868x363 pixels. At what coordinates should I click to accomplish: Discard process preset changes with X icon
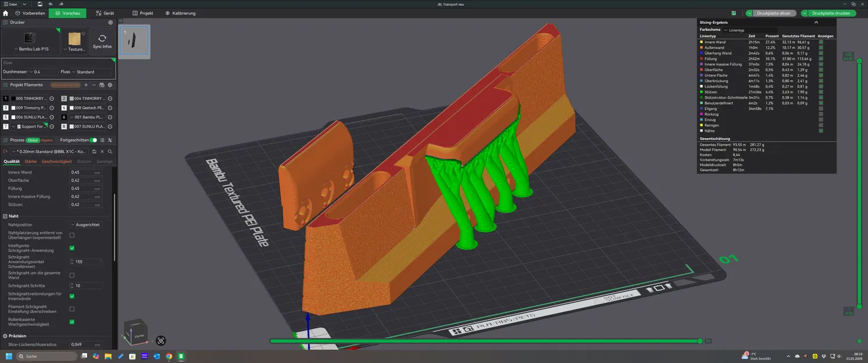click(x=102, y=152)
